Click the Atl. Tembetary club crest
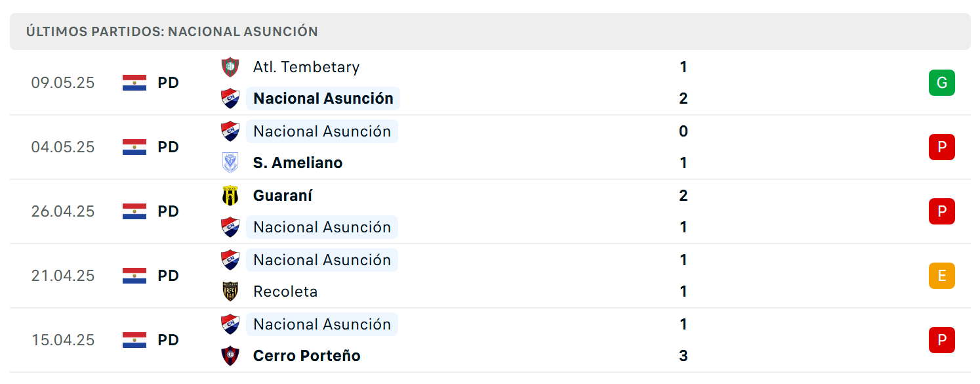This screenshot has height=384, width=980. (x=230, y=67)
